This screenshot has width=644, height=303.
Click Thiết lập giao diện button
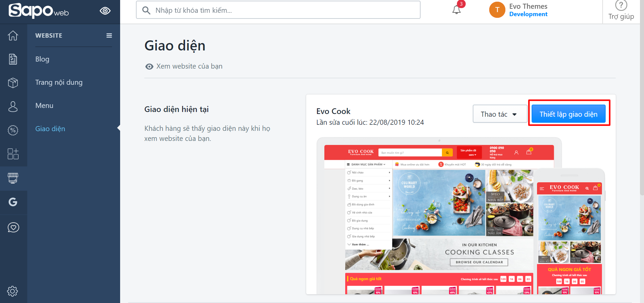tap(569, 114)
